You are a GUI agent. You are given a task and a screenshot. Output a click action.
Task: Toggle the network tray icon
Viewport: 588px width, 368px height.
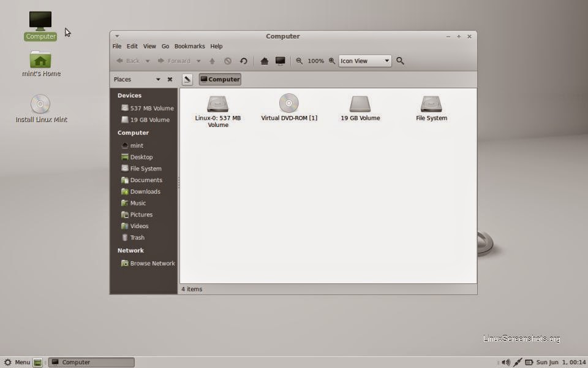click(518, 362)
